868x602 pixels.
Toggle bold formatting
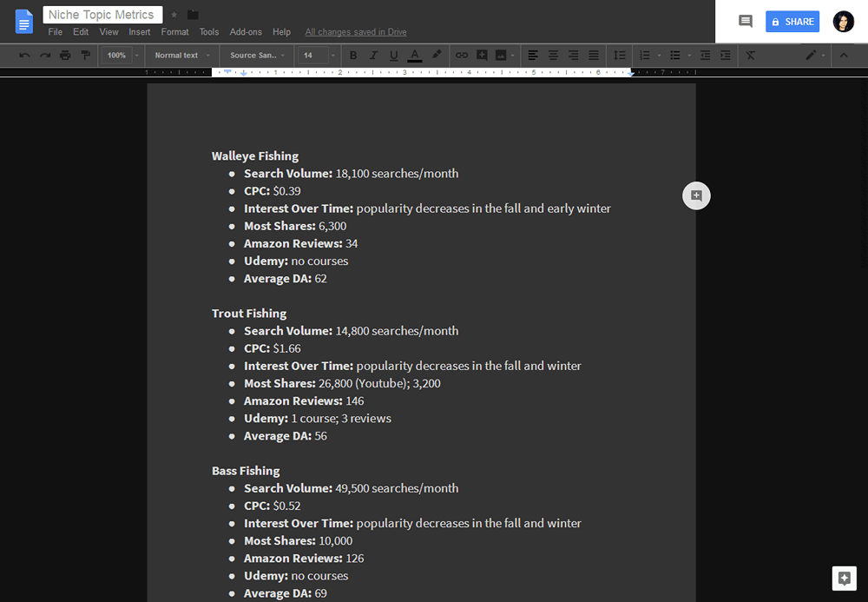pos(353,56)
